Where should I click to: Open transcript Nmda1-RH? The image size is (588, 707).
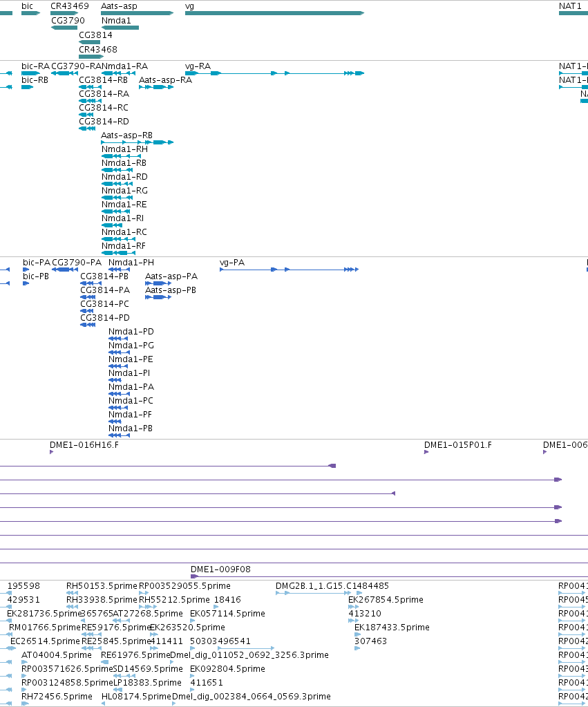[124, 149]
